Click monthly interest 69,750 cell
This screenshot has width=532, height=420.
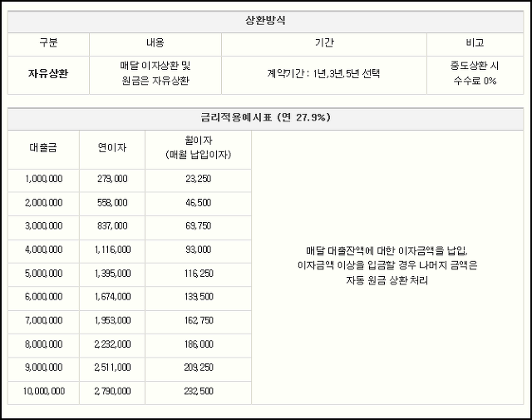click(x=198, y=228)
